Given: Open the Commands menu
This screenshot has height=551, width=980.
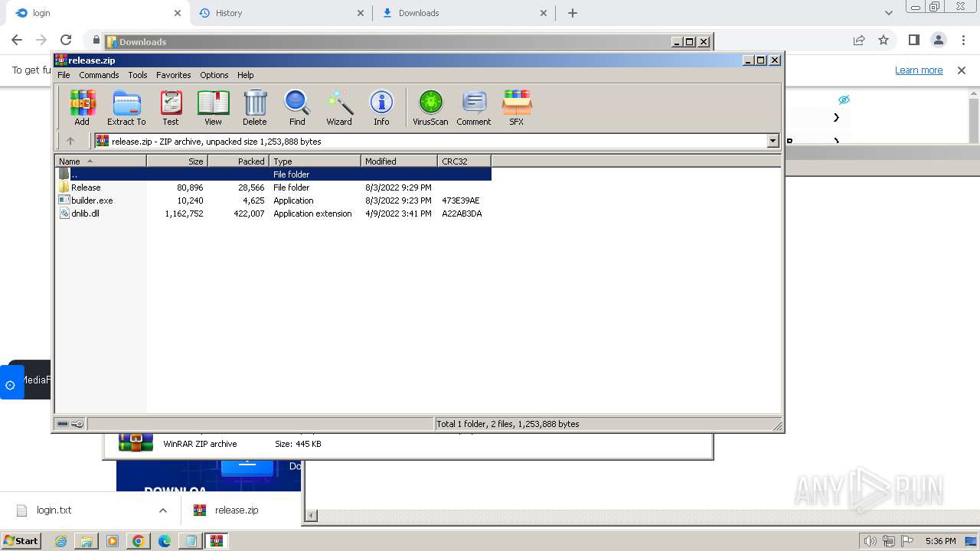Looking at the screenshot, I should click(x=99, y=75).
